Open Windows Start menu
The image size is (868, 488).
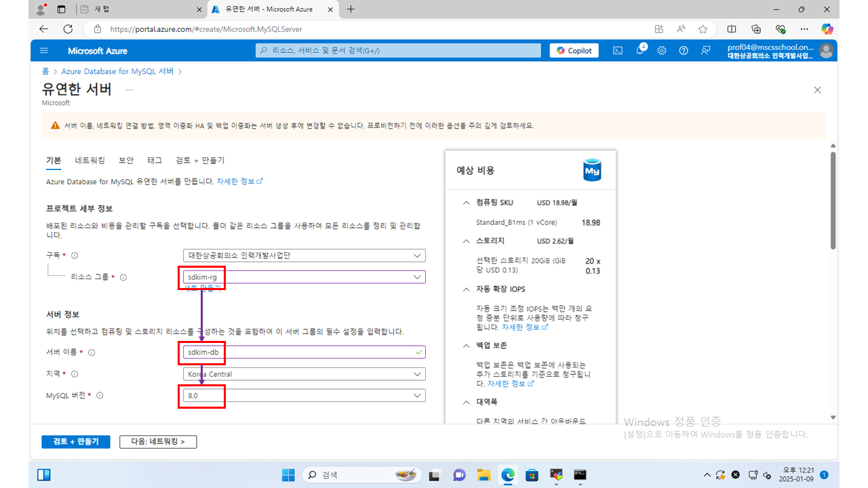[288, 474]
